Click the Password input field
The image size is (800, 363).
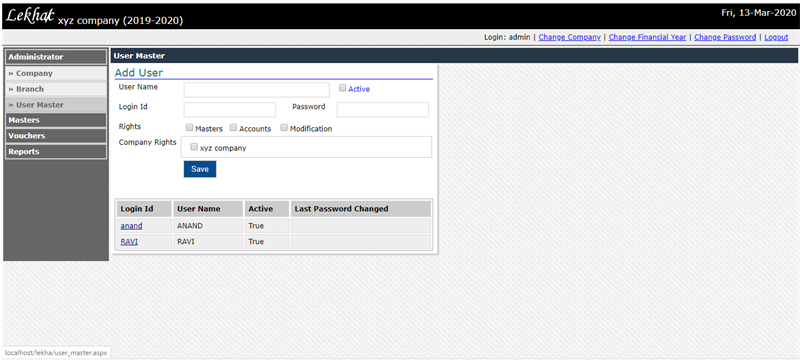click(x=383, y=110)
